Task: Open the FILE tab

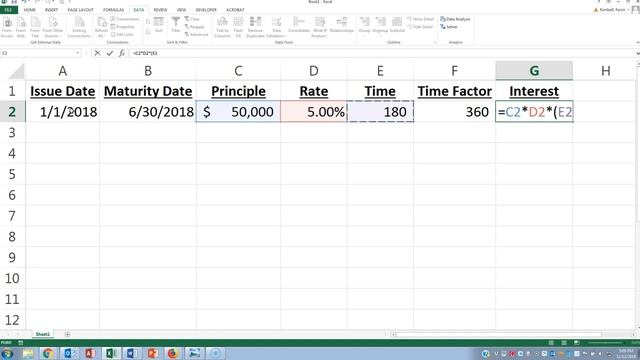Action: pos(9,10)
